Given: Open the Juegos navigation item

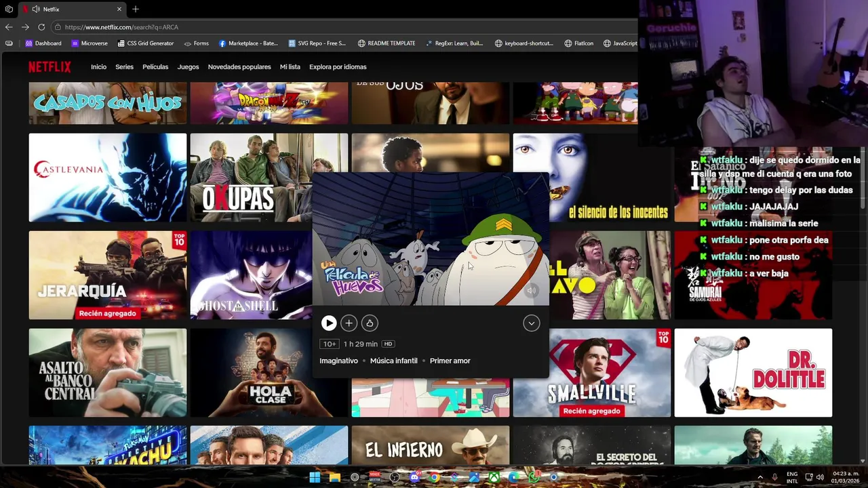Looking at the screenshot, I should tap(188, 67).
